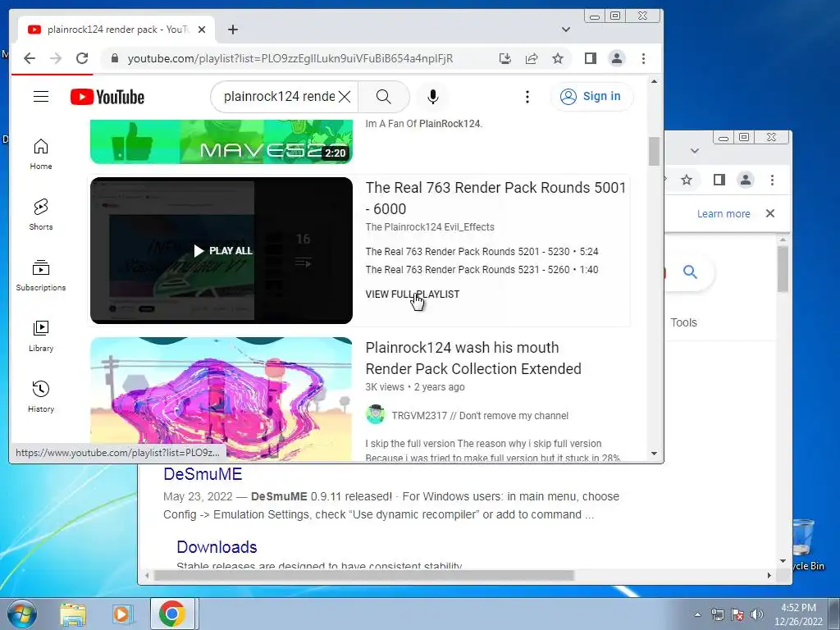Open Chrome menu in back window

pyautogui.click(x=772, y=180)
